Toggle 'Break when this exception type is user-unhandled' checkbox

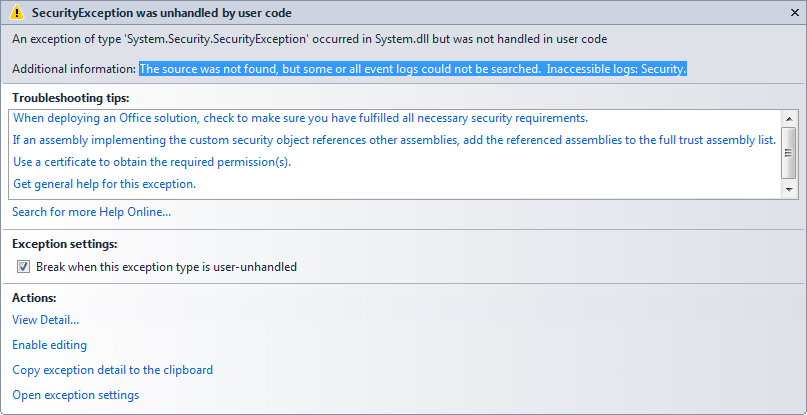click(23, 267)
